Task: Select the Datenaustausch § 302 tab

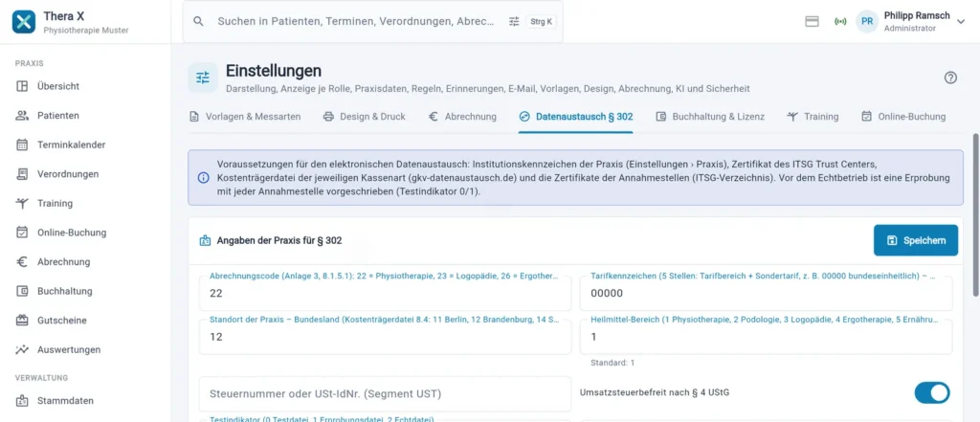Action: [576, 117]
